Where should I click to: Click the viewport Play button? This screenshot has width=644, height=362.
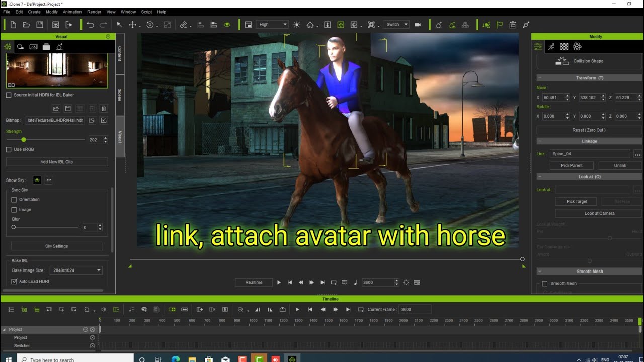tap(279, 282)
